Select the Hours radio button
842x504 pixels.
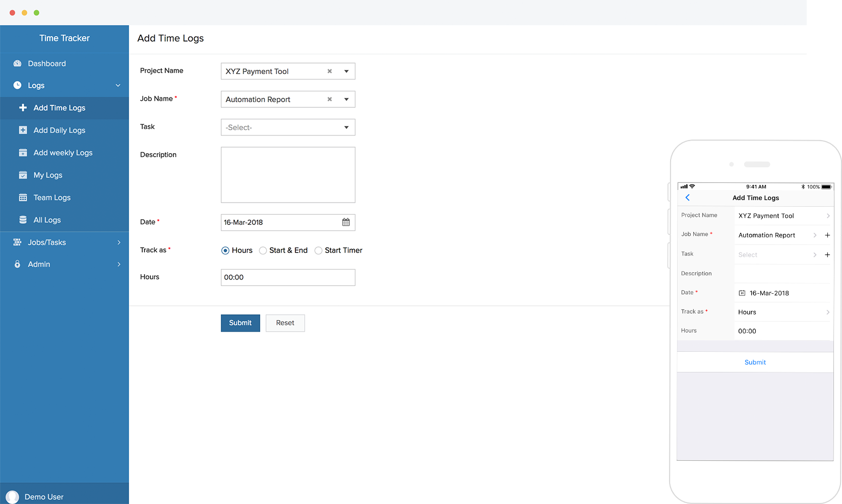[225, 250]
